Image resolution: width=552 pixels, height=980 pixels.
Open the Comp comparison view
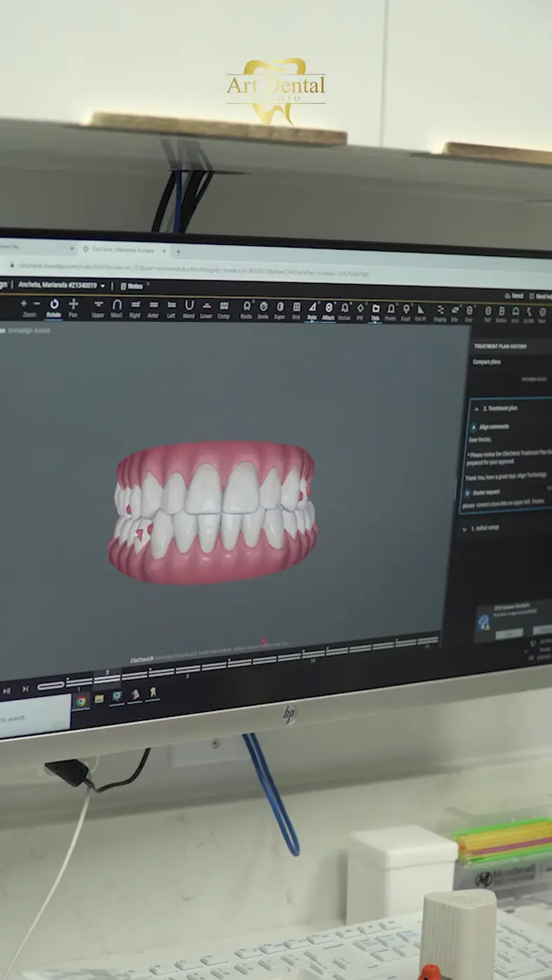pos(224,309)
